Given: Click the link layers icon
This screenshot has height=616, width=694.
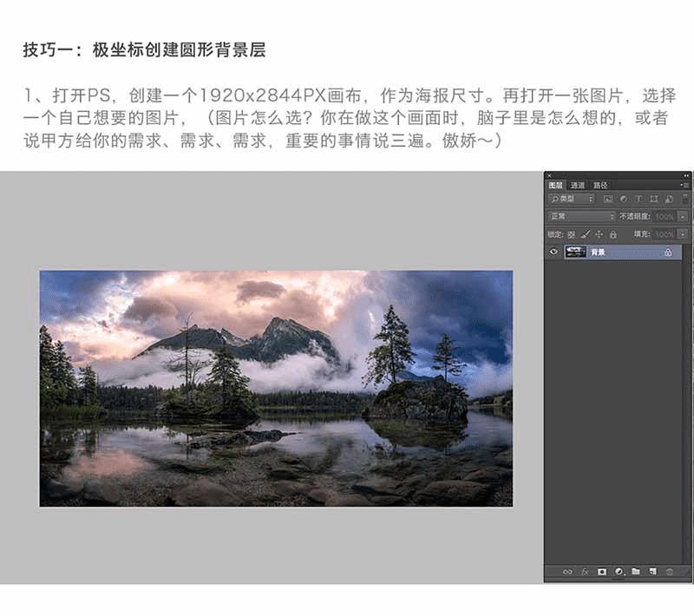Looking at the screenshot, I should [567, 572].
